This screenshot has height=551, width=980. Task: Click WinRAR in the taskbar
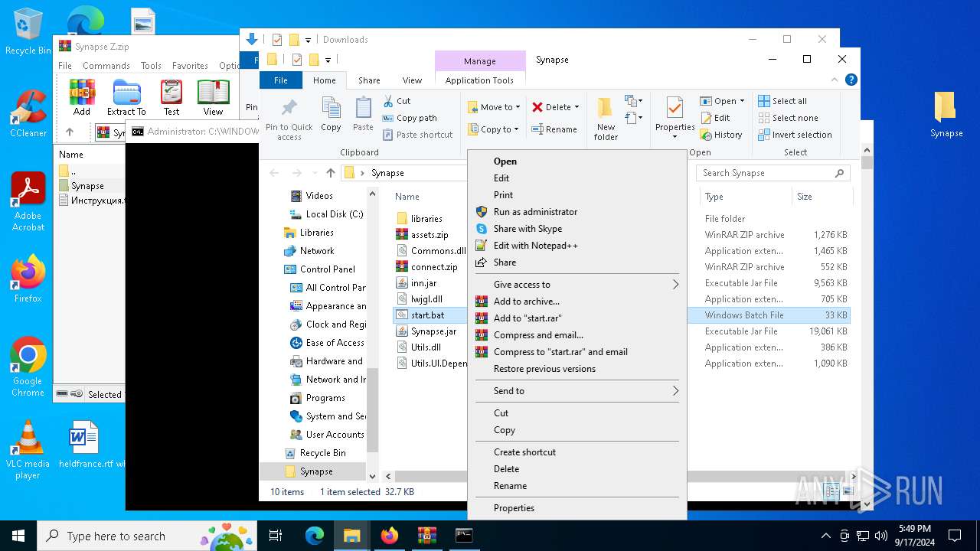click(x=426, y=536)
